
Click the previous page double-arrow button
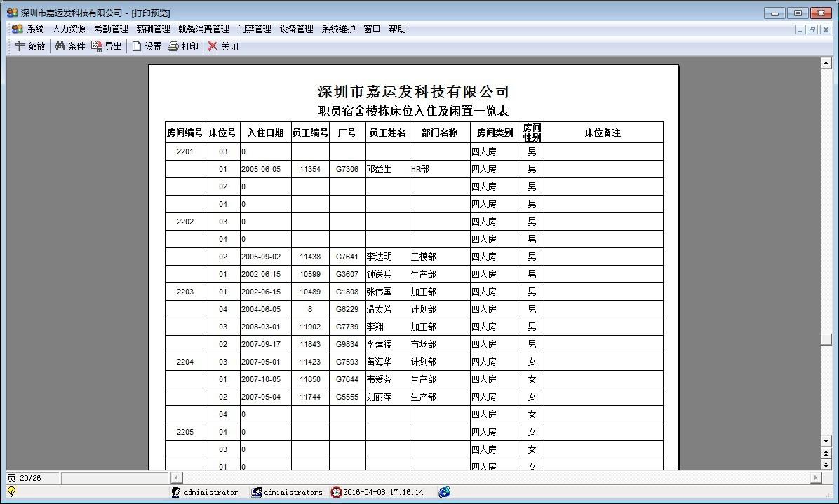click(826, 454)
